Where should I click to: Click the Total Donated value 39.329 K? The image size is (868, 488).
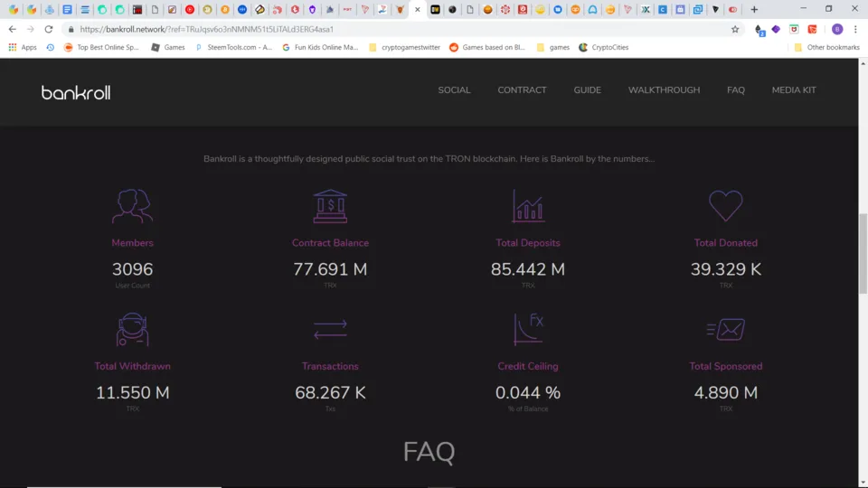click(x=726, y=269)
